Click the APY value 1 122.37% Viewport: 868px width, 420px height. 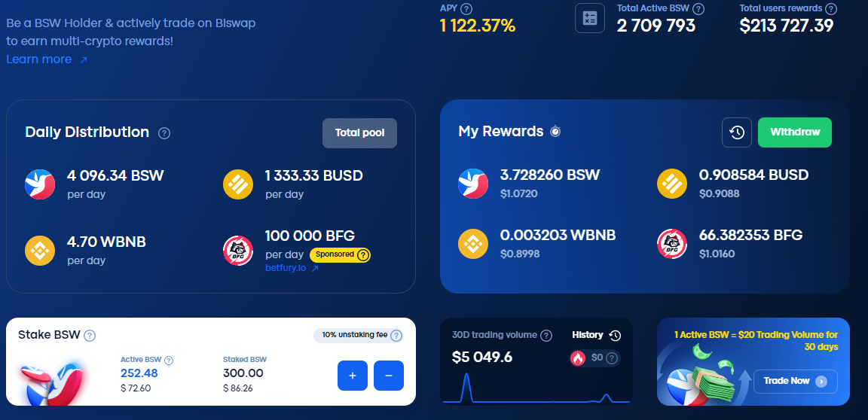point(478,26)
